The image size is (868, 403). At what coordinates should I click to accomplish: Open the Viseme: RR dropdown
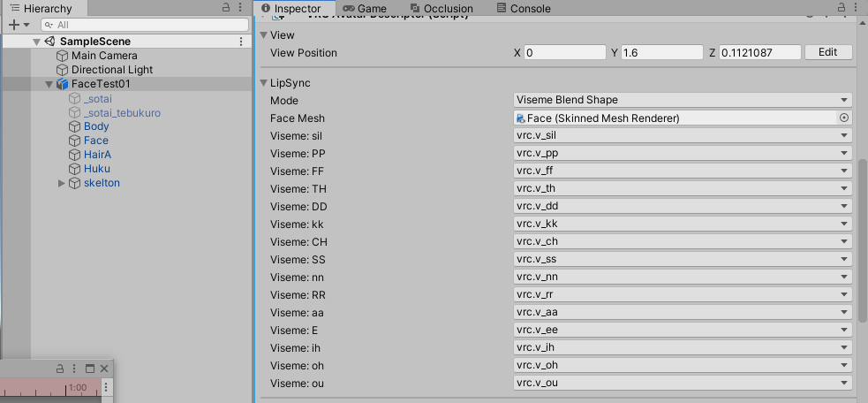(x=683, y=294)
